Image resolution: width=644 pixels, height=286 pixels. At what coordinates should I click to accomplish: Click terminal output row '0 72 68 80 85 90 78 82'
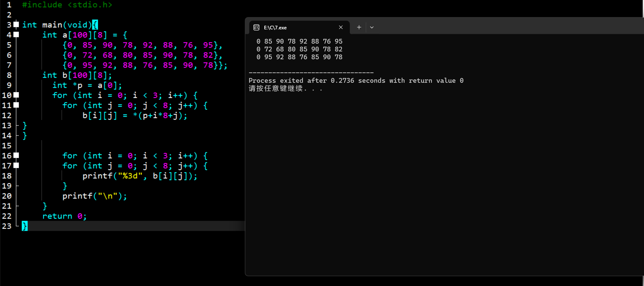(x=300, y=49)
